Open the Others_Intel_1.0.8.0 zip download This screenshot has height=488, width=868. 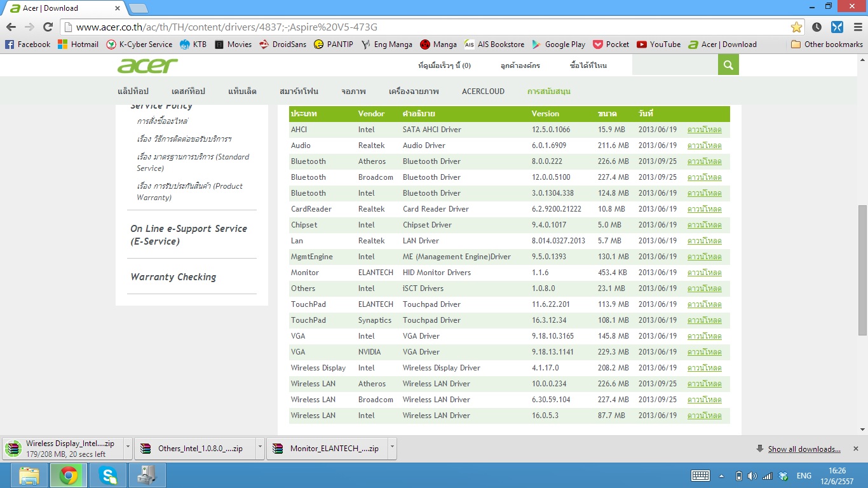pos(194,448)
